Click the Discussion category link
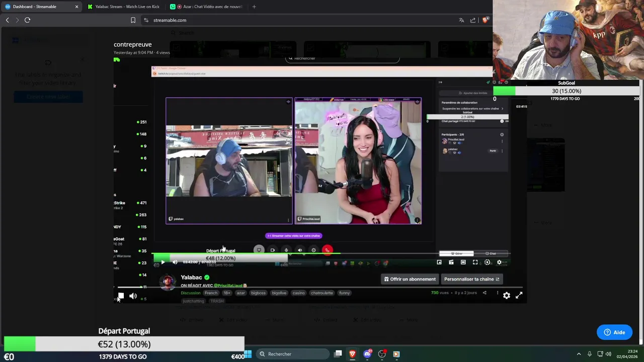Screen dimensions: 644x362 (x=191, y=293)
